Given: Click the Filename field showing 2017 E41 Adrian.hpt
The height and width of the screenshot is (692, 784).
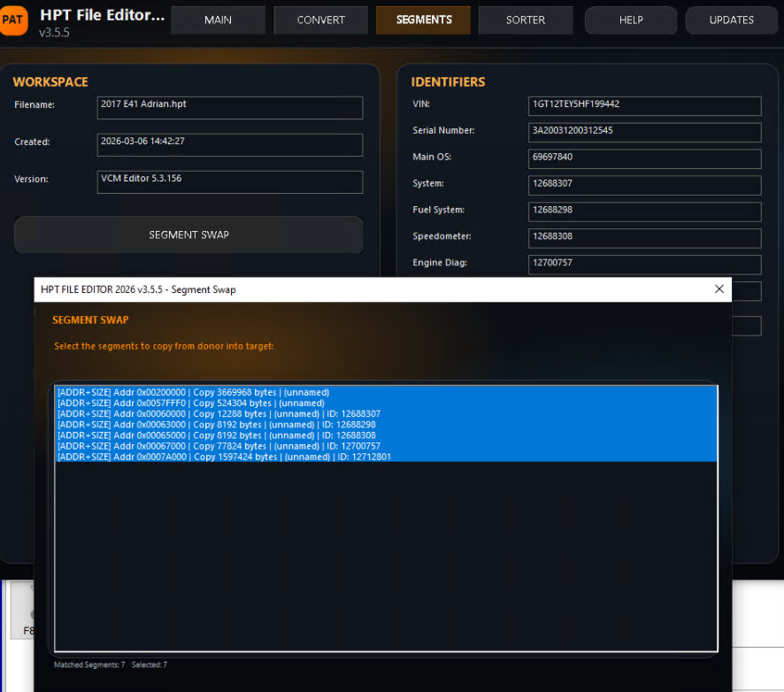Looking at the screenshot, I should [x=229, y=107].
